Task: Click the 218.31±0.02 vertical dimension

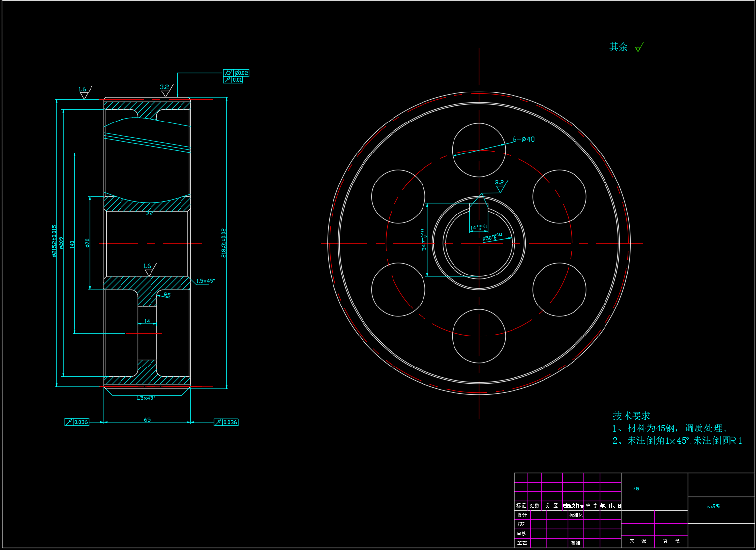Action: click(224, 243)
